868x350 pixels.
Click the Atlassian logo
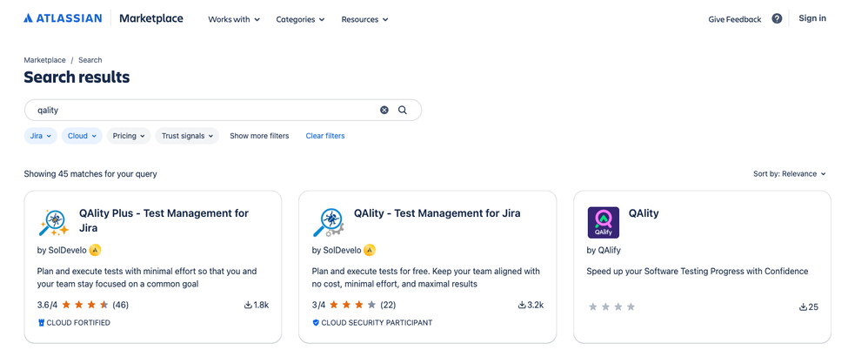tap(63, 18)
